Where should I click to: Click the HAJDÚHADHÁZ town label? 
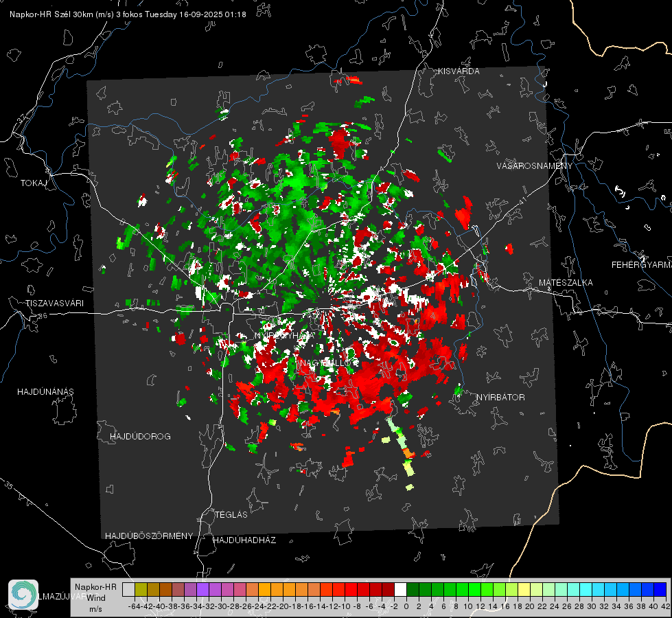coord(244,540)
